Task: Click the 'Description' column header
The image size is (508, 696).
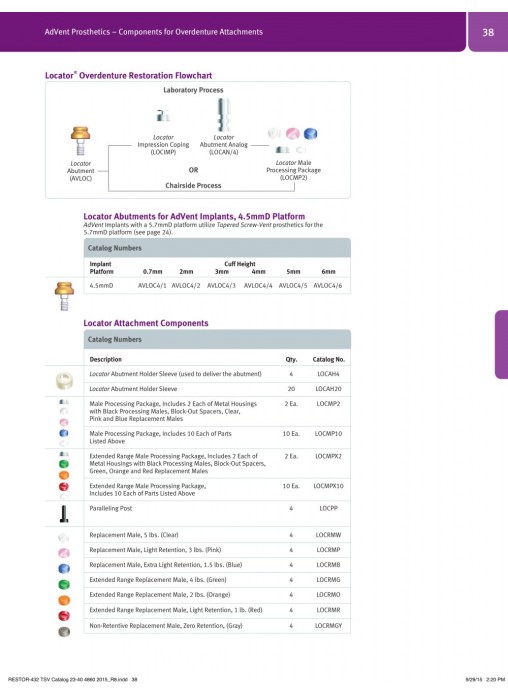Action: pyautogui.click(x=105, y=360)
